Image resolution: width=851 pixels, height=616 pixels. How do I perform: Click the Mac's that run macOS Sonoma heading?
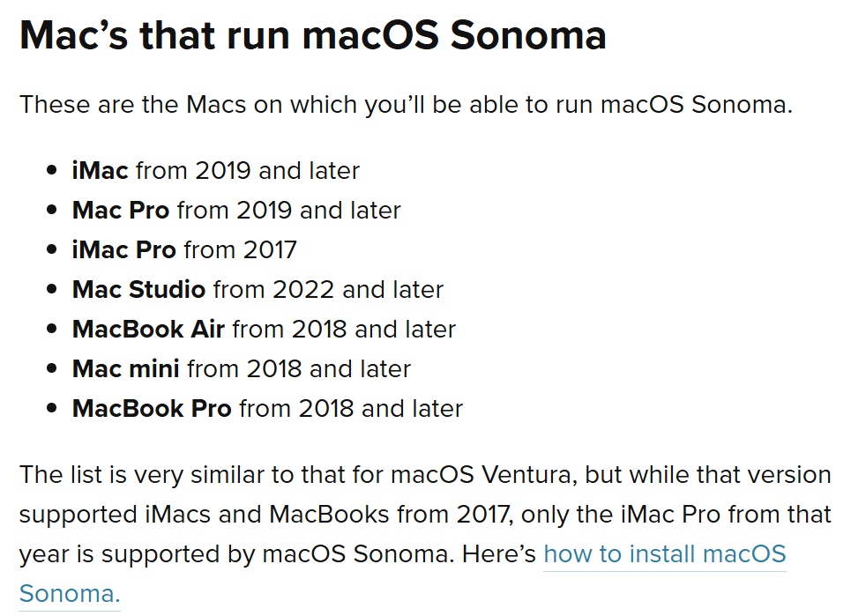tap(312, 35)
